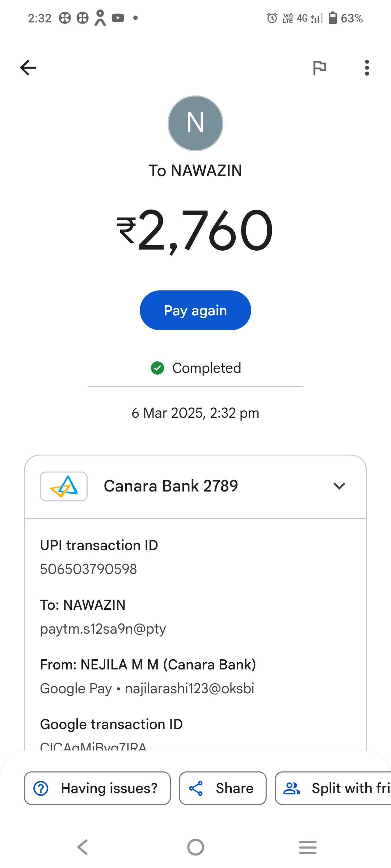
Task: Tap the NAWAZIN avatar circle
Action: pyautogui.click(x=195, y=123)
